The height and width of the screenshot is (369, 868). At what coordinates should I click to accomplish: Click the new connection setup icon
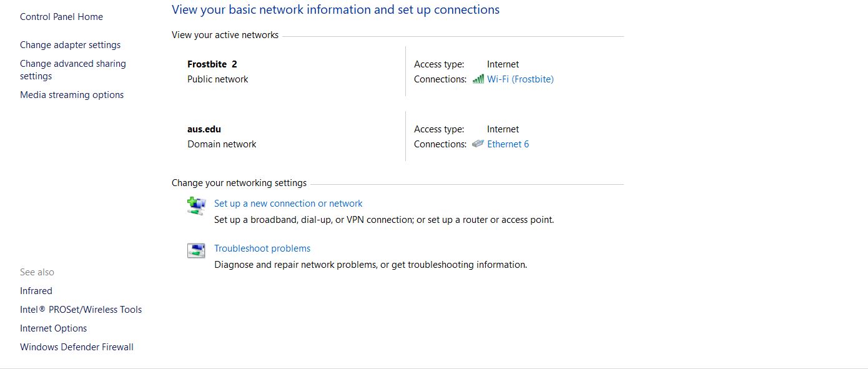196,205
